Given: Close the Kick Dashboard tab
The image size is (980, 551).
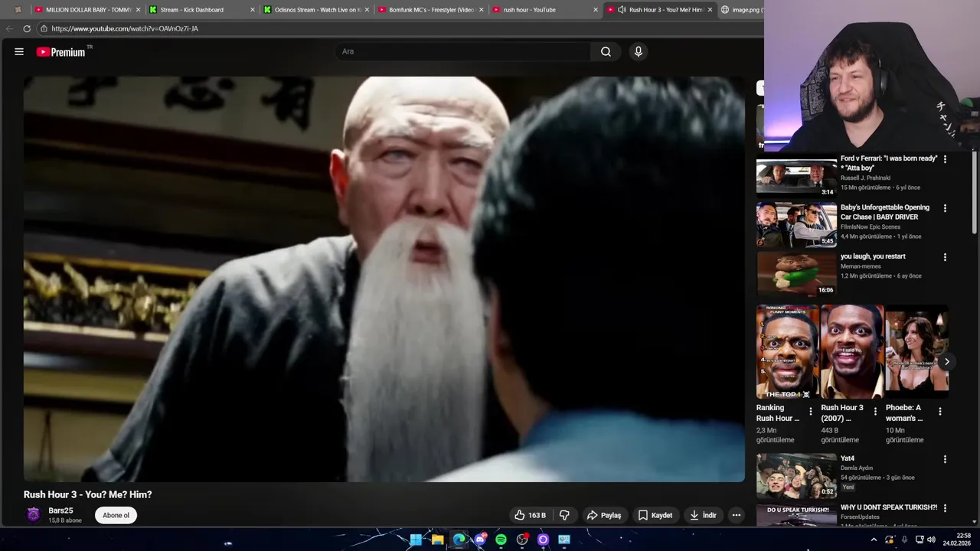Looking at the screenshot, I should point(252,10).
